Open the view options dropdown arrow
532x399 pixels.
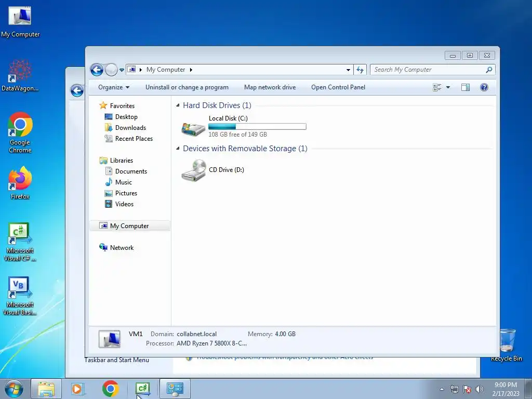click(x=448, y=87)
